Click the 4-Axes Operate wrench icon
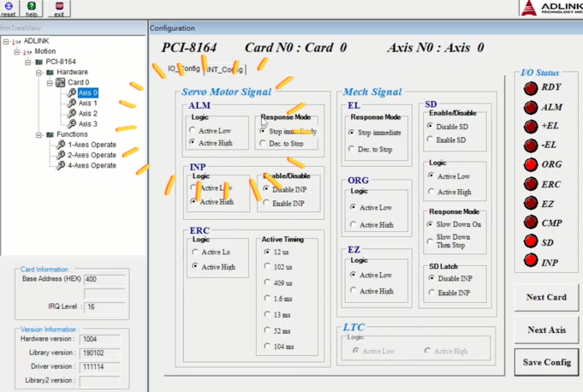 61,165
